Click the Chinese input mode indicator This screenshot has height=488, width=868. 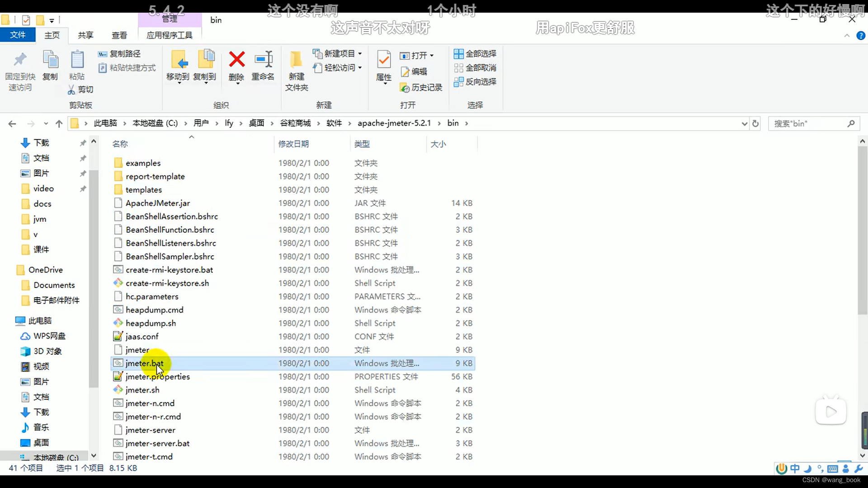(795, 469)
